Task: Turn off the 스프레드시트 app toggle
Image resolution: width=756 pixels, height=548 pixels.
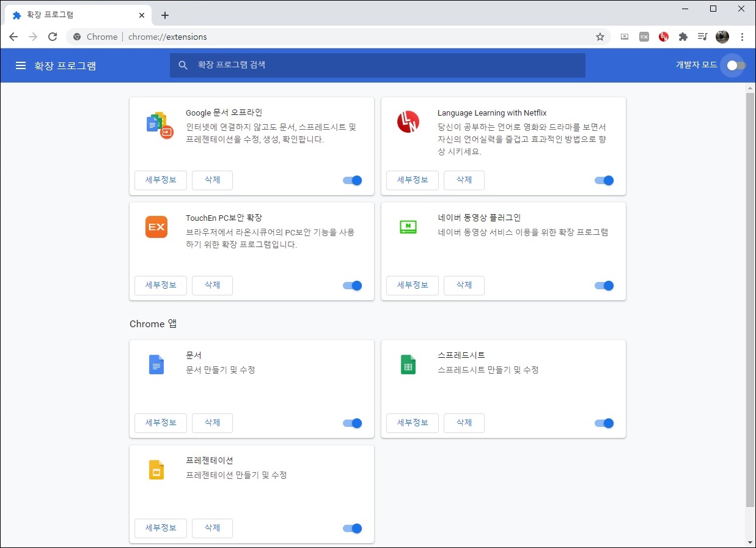Action: tap(604, 423)
